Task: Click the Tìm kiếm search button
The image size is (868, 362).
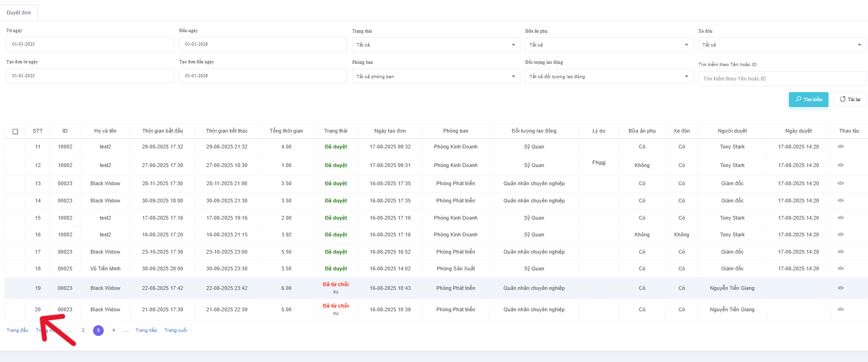Action: [x=808, y=100]
